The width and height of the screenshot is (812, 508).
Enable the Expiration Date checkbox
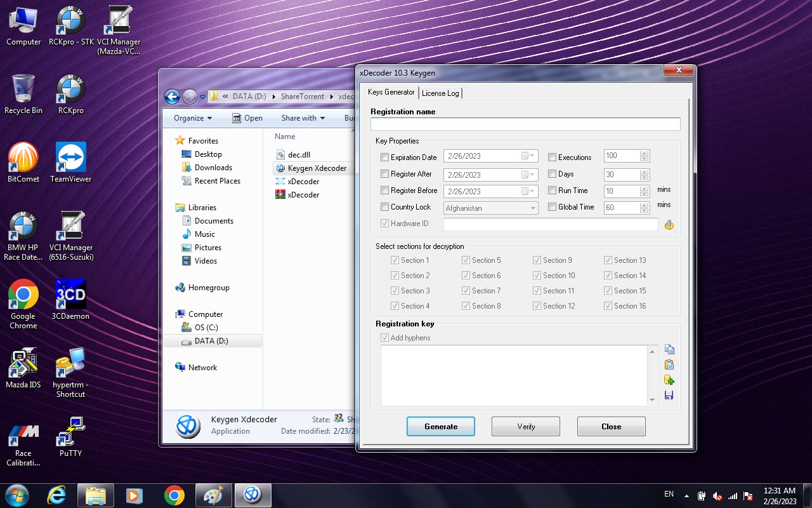pyautogui.click(x=384, y=157)
